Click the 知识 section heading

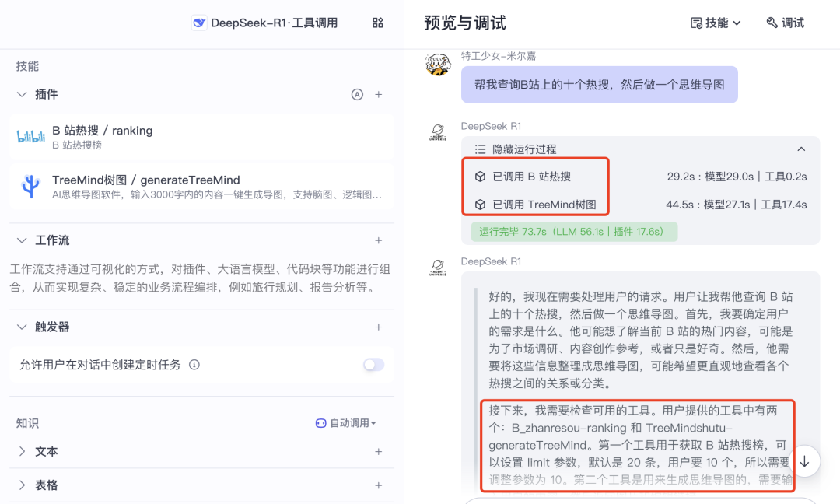[x=27, y=423]
